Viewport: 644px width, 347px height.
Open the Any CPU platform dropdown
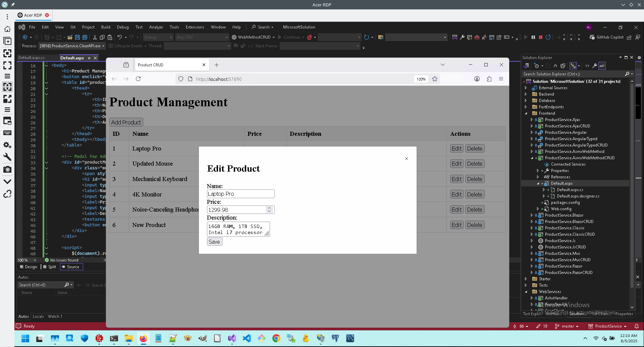(x=202, y=37)
